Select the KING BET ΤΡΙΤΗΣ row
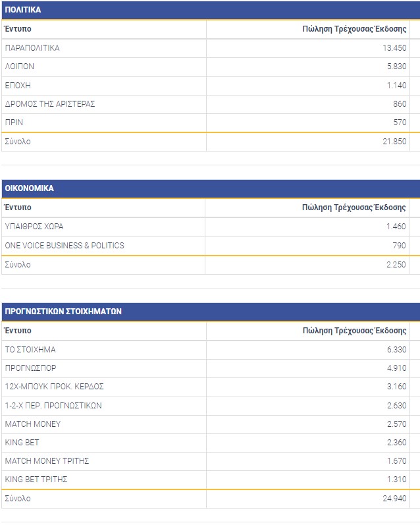Image resolution: width=420 pixels, height=525 pixels. (x=36, y=480)
